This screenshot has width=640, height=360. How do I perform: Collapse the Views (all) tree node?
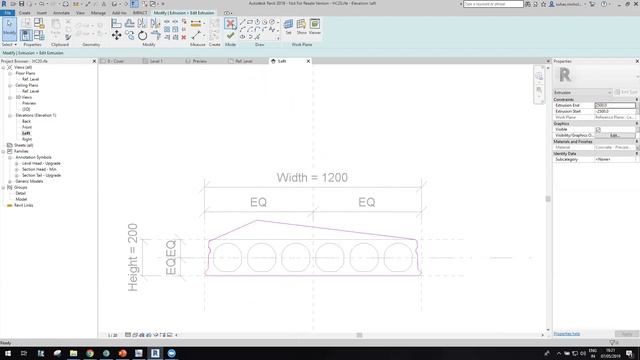coord(3,67)
